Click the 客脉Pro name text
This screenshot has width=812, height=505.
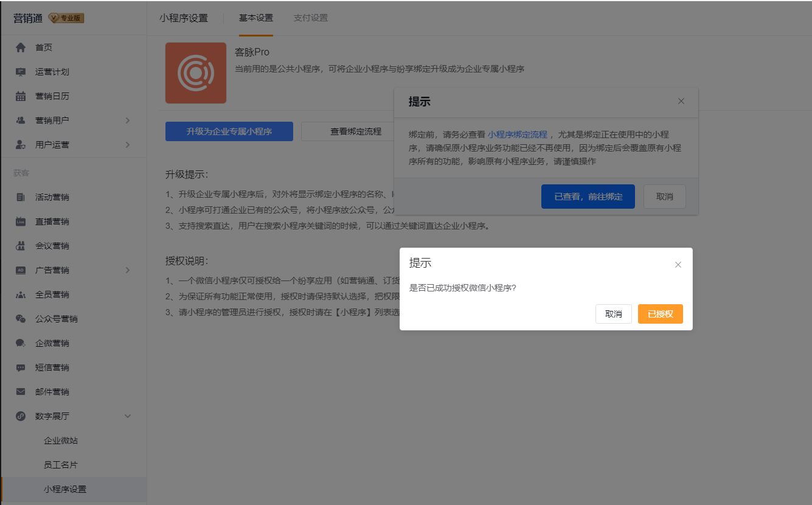[x=252, y=52]
